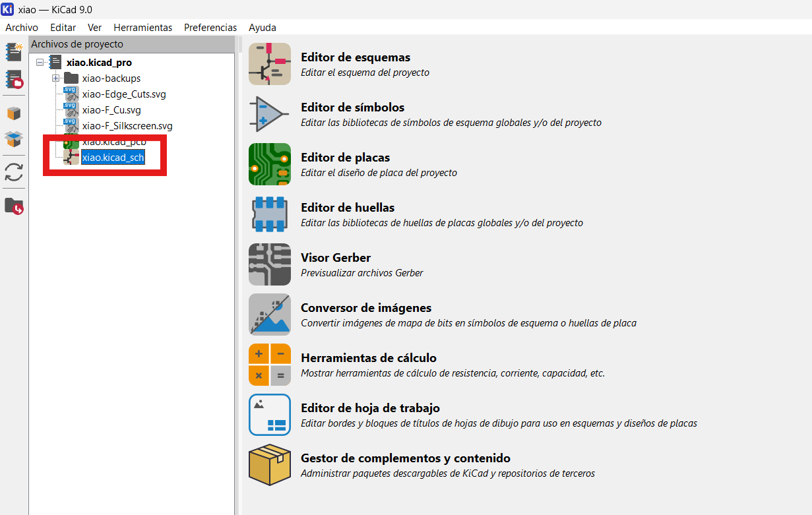Click the Editor de esquemas title text
This screenshot has height=515, width=812.
pos(356,57)
